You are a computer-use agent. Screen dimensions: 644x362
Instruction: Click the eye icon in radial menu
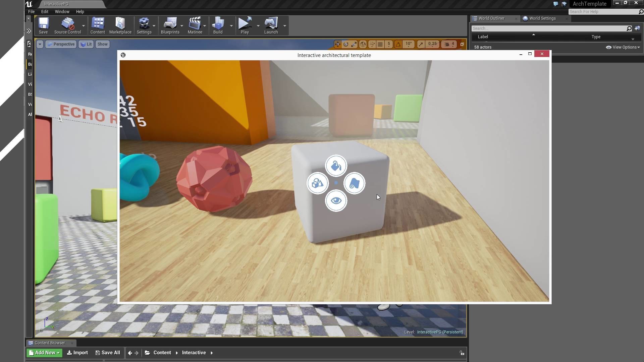[336, 201]
